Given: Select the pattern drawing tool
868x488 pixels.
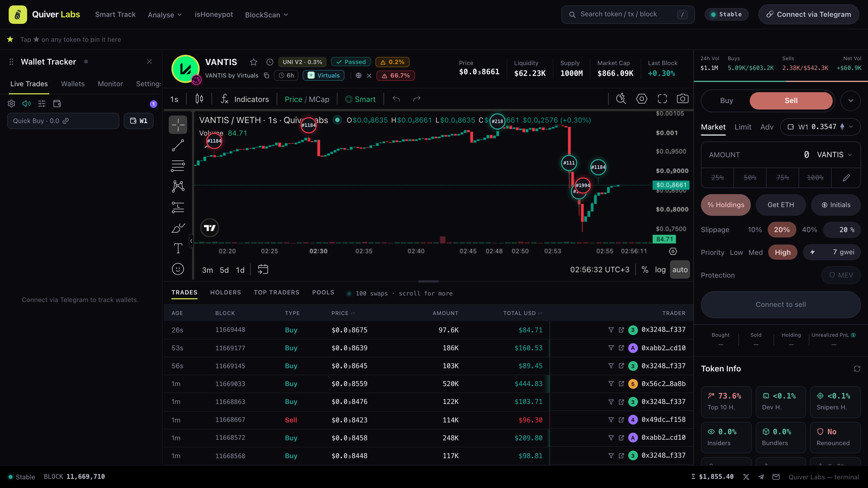Looking at the screenshot, I should click(178, 186).
